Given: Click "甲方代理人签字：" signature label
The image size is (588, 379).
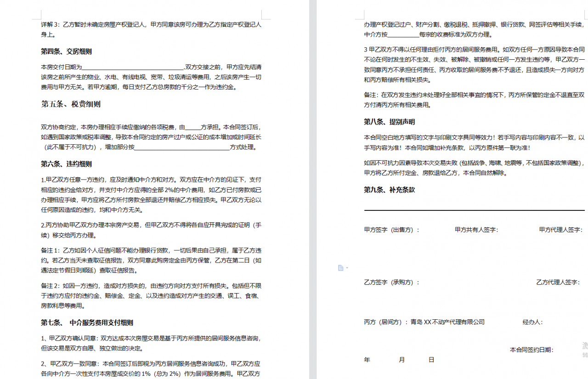Looking at the screenshot, I should [561, 230].
